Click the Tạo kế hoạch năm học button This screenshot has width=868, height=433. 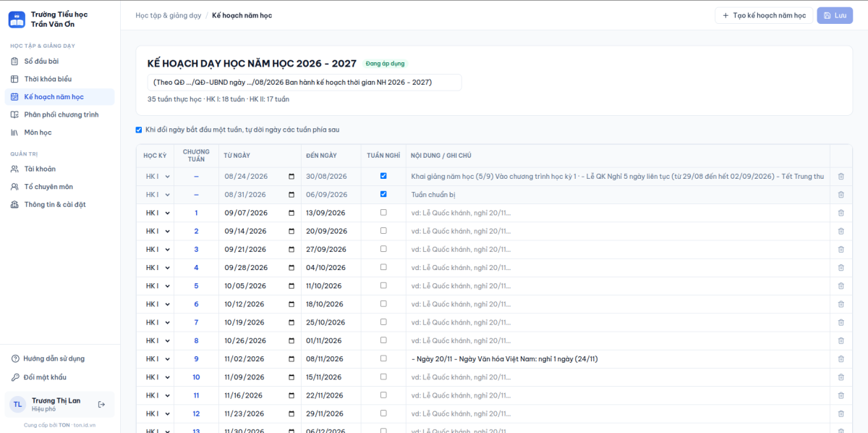click(764, 15)
